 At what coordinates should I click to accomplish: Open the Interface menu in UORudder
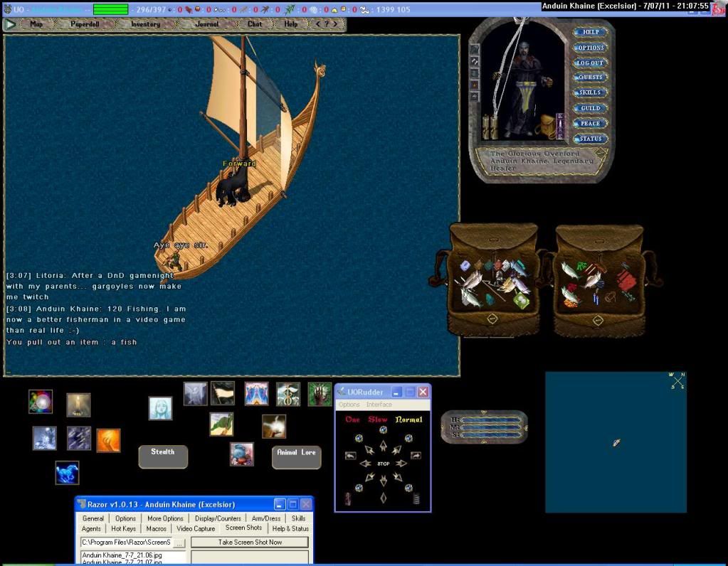point(379,405)
